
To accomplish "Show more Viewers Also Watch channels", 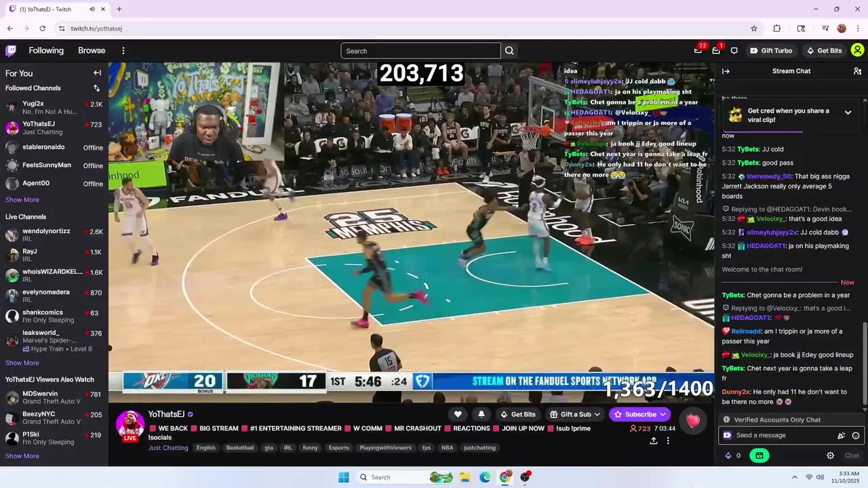I will tap(22, 456).
